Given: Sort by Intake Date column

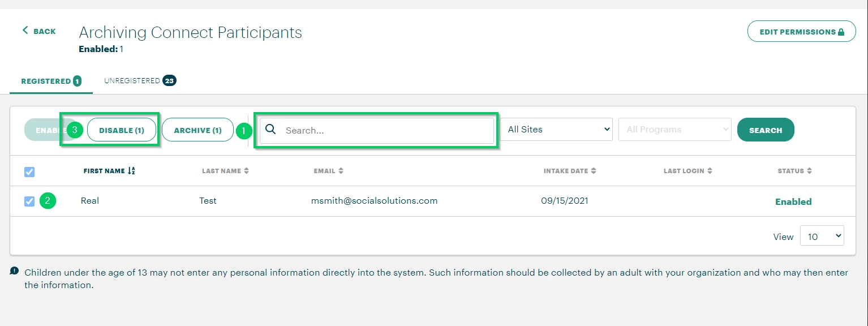Looking at the screenshot, I should pyautogui.click(x=570, y=171).
